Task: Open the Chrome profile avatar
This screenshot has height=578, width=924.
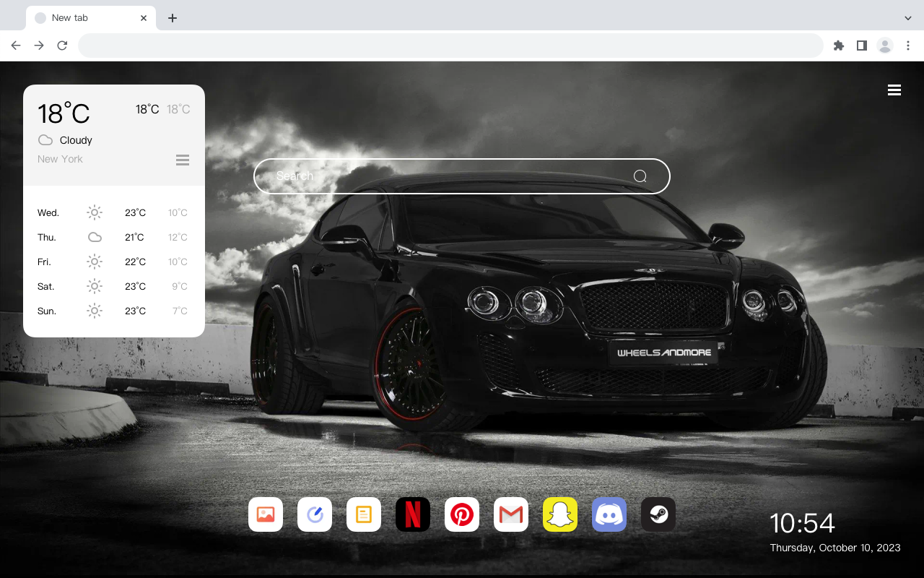Action: tap(885, 46)
